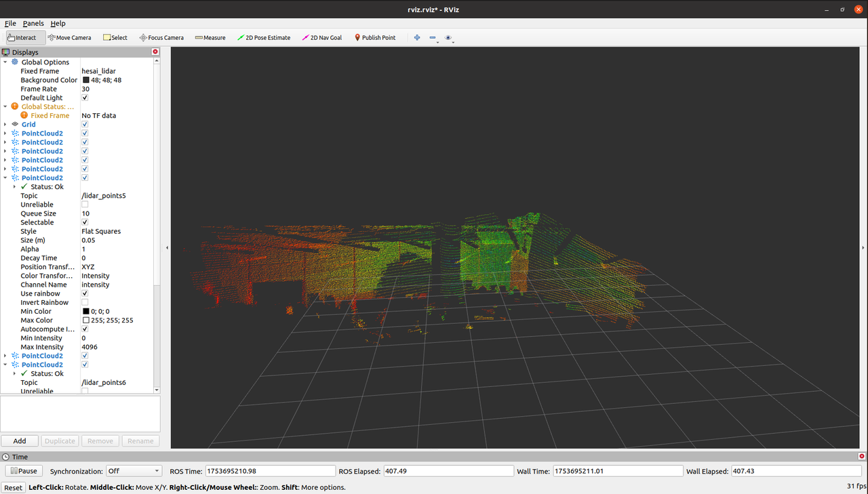Click the plus add-tool icon in toolbar
The width and height of the screenshot is (868, 494).
417,38
